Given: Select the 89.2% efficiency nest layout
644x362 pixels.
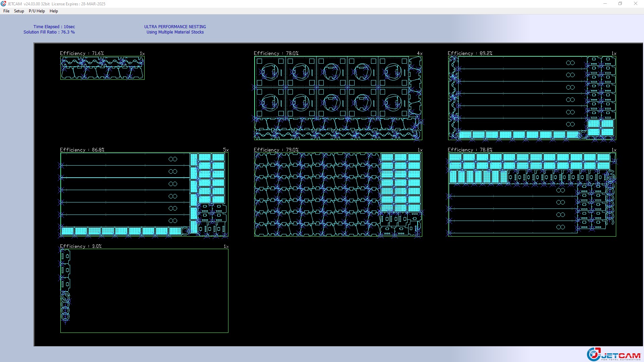Looking at the screenshot, I should [532, 98].
